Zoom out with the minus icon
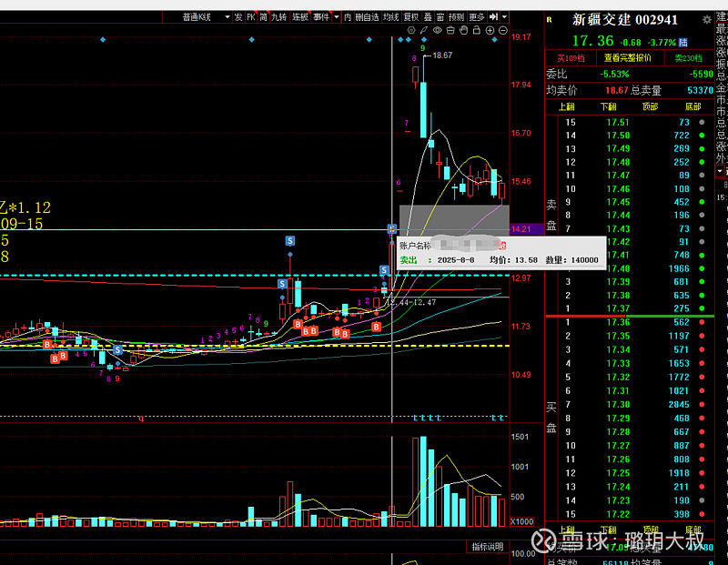Viewport: 728px width, 565px height. [x=503, y=30]
